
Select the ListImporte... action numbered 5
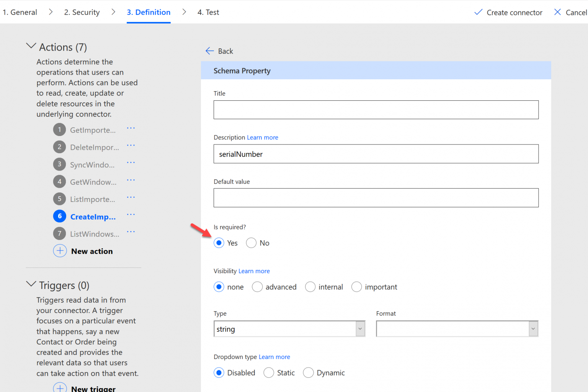pyautogui.click(x=60, y=199)
